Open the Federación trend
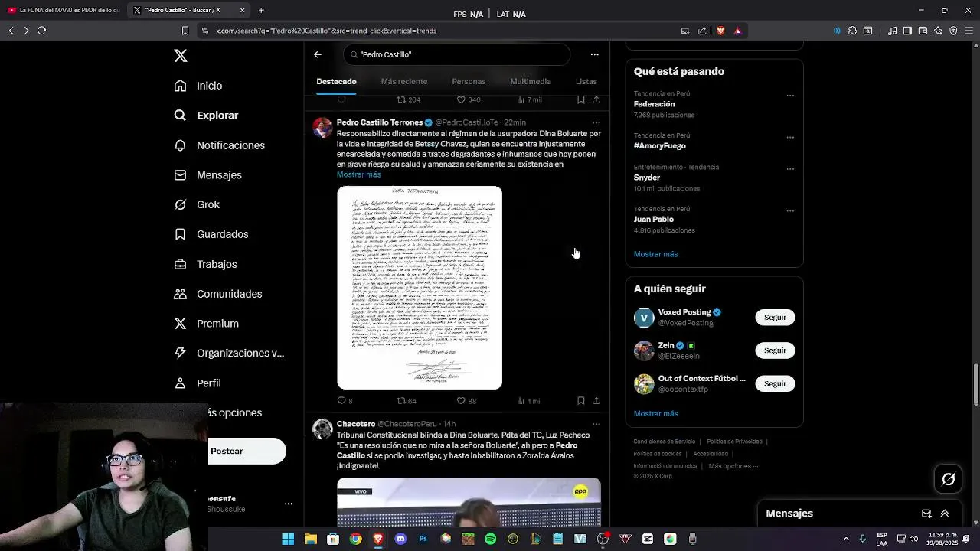 pos(654,104)
